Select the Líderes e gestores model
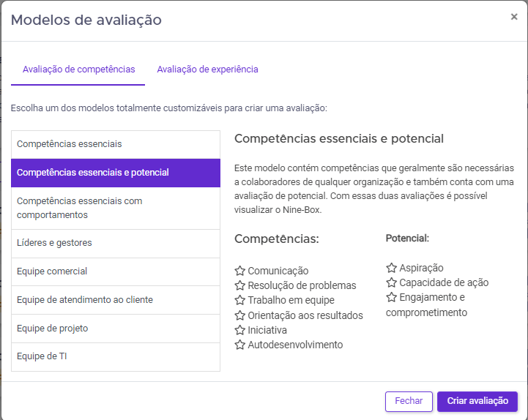Screen dimensions: 528x420 point(116,243)
